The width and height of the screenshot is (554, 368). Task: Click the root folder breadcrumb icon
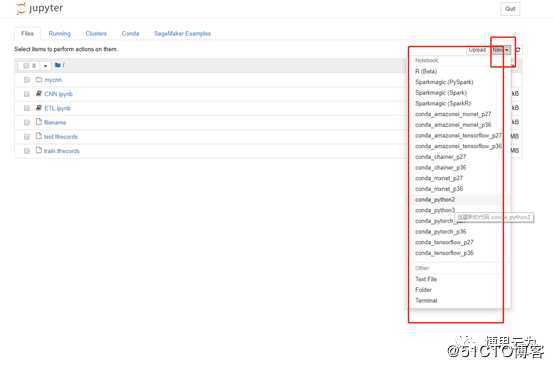(58, 65)
